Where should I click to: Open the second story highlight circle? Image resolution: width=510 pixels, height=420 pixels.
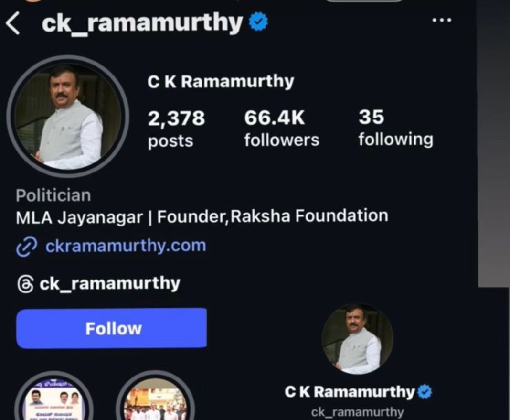156,398
